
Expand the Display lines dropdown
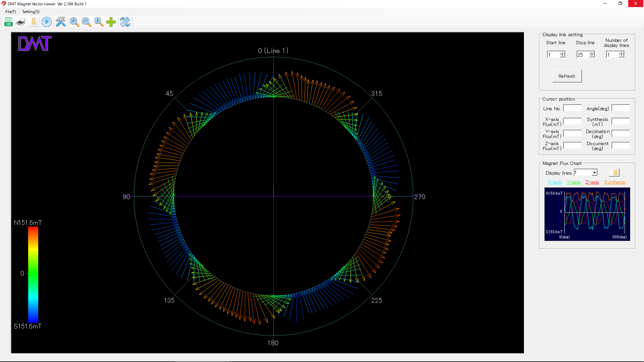point(594,173)
